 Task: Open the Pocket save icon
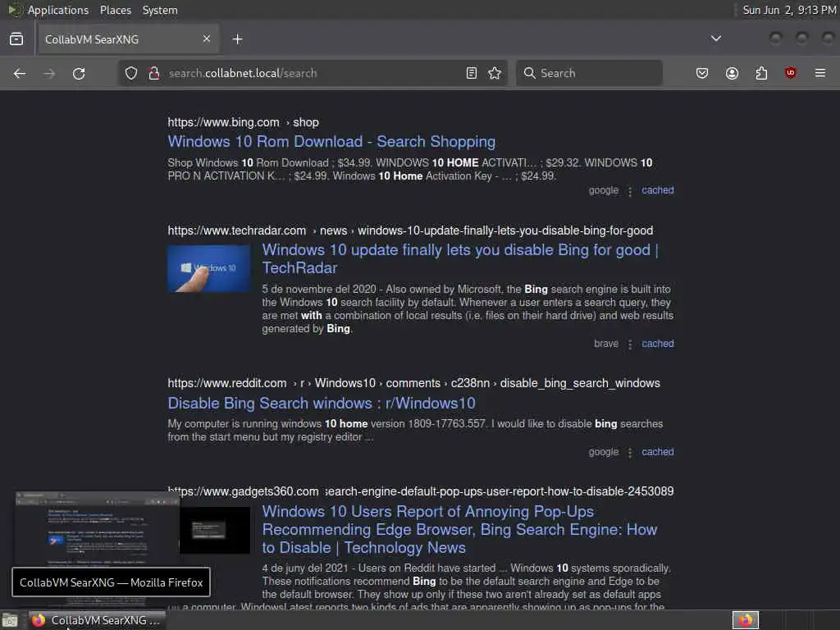[702, 73]
